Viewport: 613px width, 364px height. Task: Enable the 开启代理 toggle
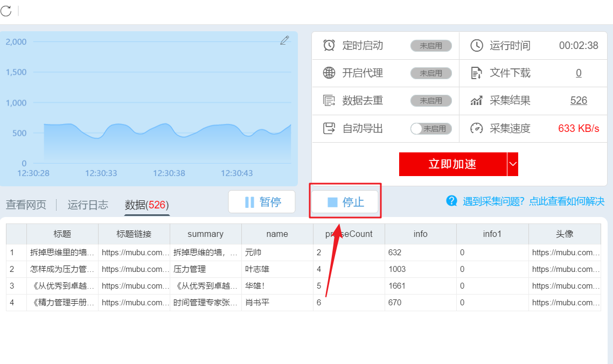tap(431, 73)
